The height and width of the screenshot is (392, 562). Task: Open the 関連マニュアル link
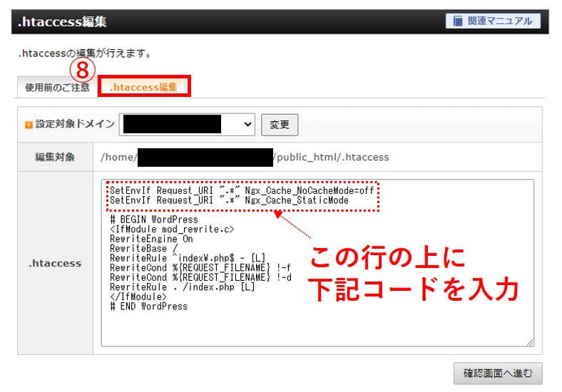pyautogui.click(x=494, y=21)
